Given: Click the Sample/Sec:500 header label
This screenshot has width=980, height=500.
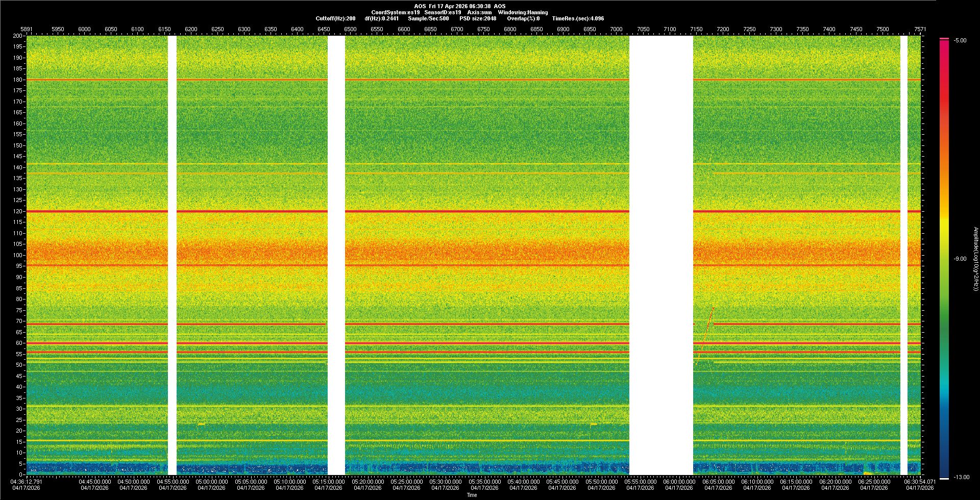Looking at the screenshot, I should point(428,18).
